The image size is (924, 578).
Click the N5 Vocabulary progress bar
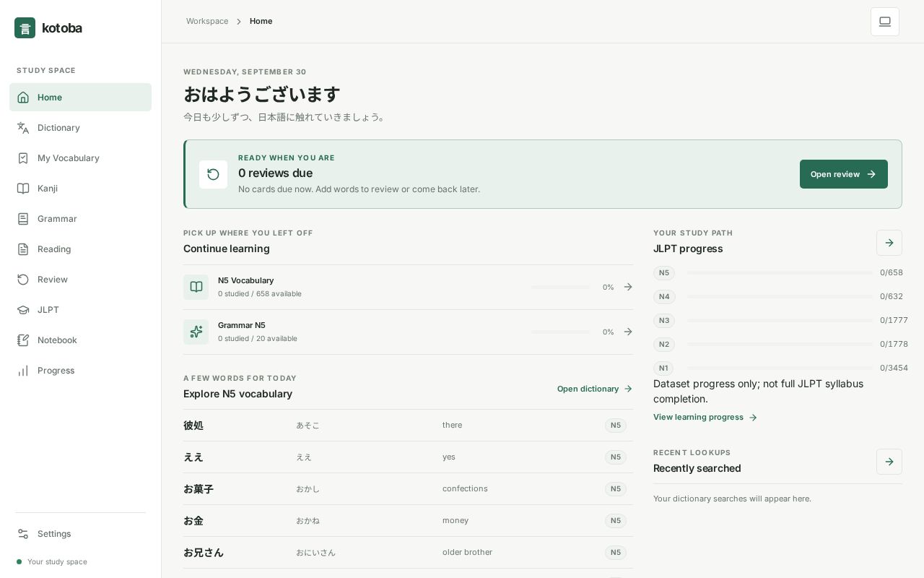tap(561, 287)
